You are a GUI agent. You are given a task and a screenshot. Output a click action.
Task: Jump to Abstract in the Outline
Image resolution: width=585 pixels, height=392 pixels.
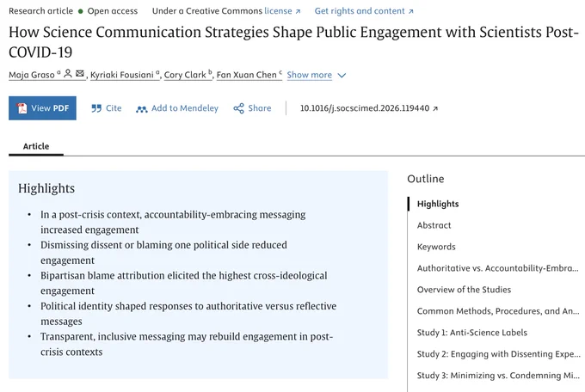pyautogui.click(x=434, y=225)
